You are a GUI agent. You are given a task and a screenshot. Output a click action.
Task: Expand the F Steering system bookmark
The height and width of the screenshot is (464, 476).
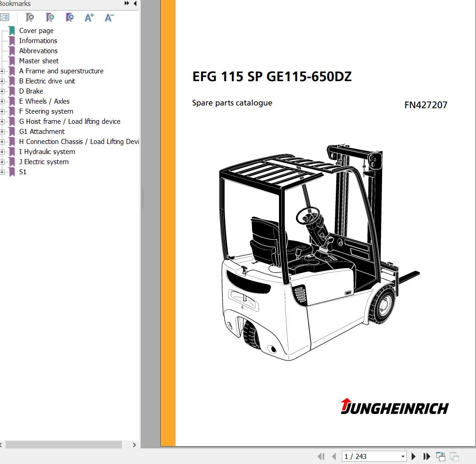tap(2, 111)
